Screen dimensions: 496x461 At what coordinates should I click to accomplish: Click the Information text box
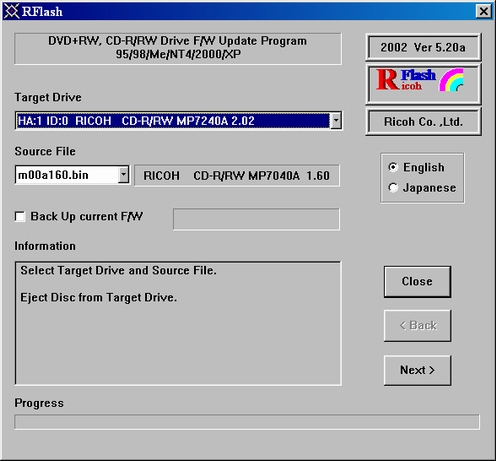tap(178, 323)
